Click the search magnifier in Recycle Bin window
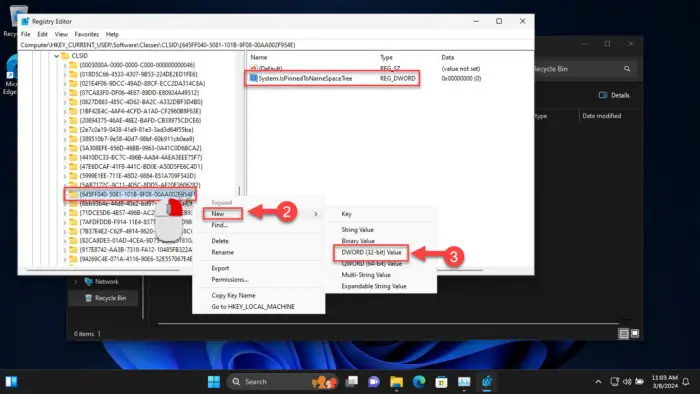The width and height of the screenshot is (700, 394). 627,69
